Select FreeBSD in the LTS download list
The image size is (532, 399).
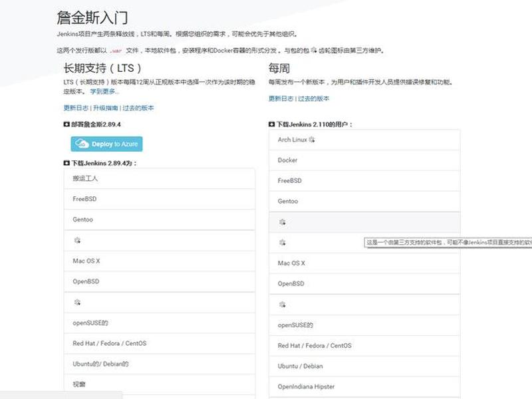coord(160,199)
